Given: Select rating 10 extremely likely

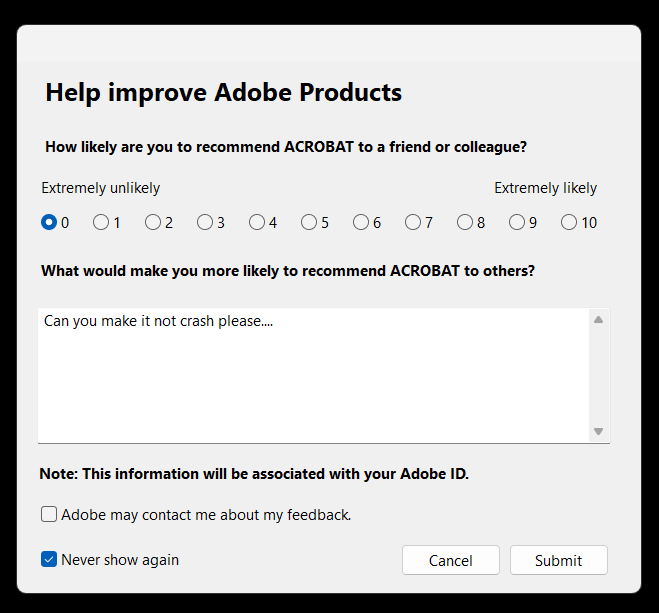Looking at the screenshot, I should coord(569,222).
